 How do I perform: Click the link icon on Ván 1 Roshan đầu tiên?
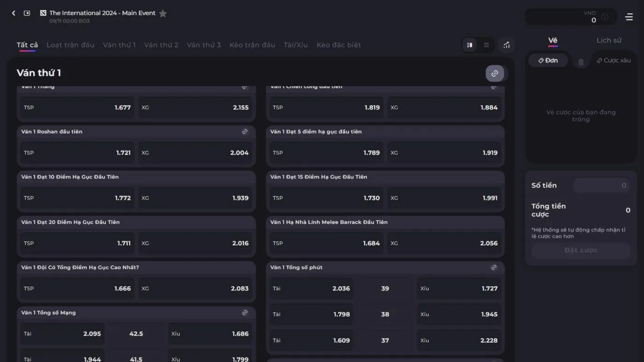[x=245, y=131]
